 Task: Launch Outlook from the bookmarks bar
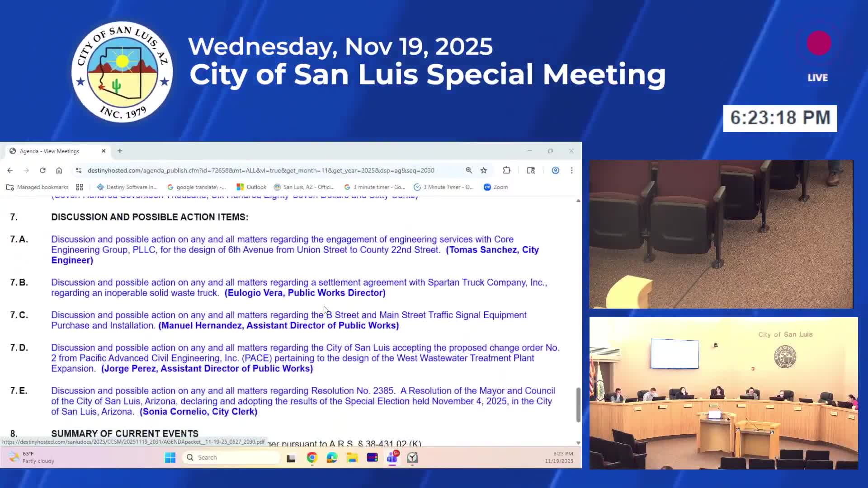coord(251,187)
